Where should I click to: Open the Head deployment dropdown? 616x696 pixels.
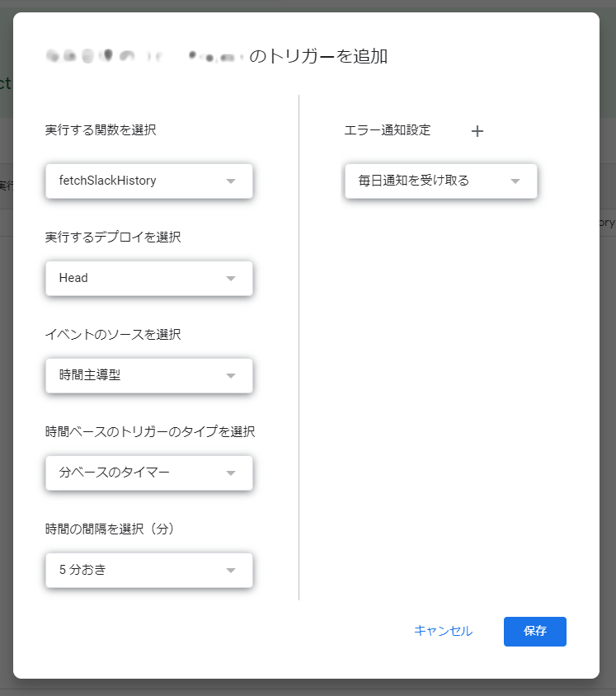(136, 278)
